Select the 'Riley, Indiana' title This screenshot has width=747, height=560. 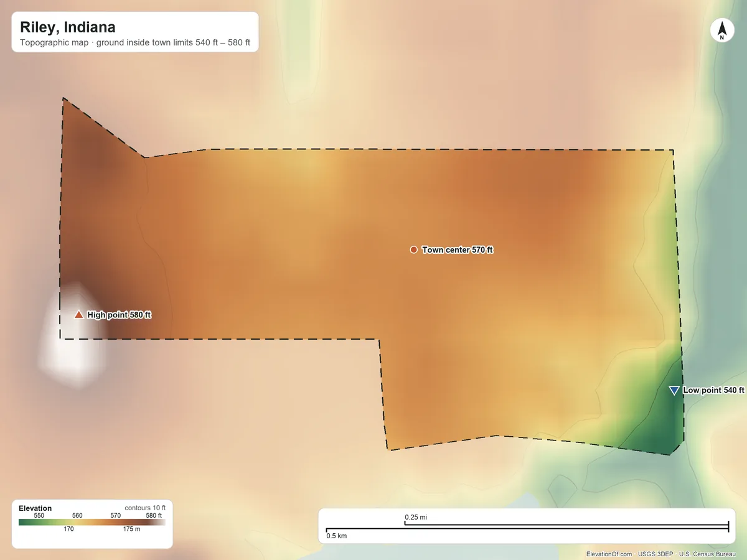tap(67, 27)
